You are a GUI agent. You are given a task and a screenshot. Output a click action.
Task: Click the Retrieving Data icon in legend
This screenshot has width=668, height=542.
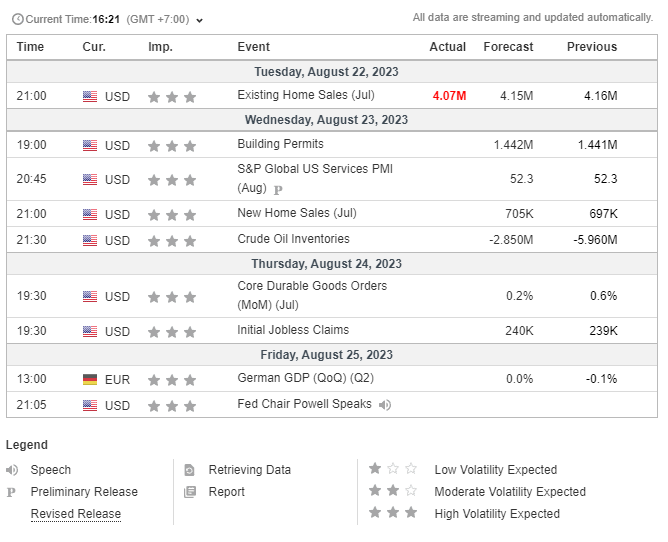[190, 470]
